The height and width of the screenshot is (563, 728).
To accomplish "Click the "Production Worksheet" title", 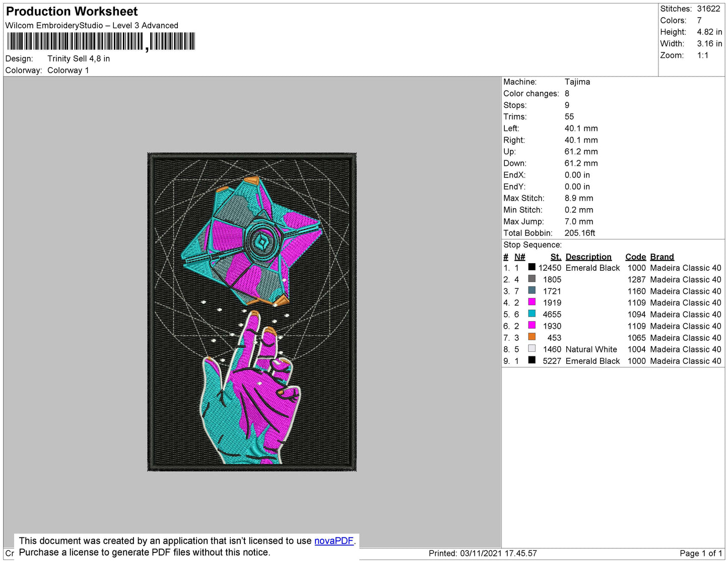I will click(x=72, y=12).
